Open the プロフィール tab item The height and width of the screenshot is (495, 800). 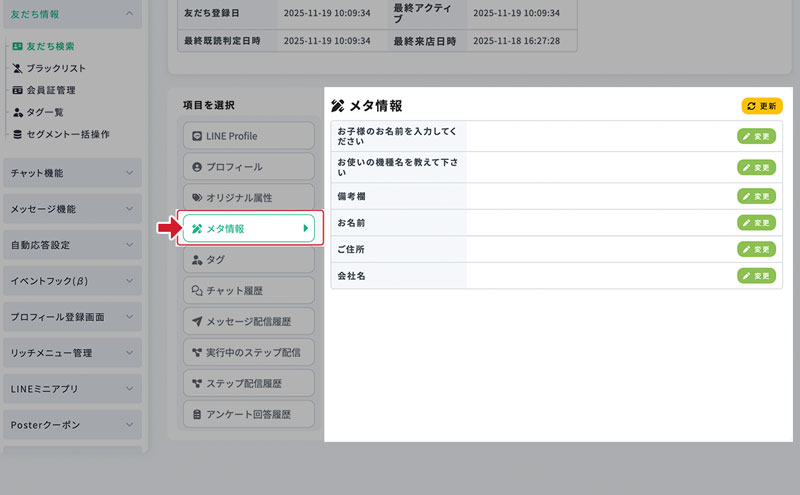pyautogui.click(x=248, y=166)
